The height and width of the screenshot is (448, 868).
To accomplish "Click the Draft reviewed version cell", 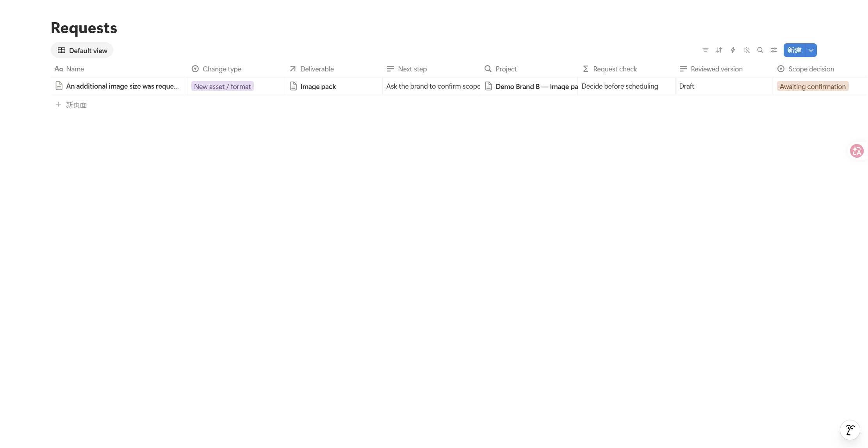I will pyautogui.click(x=724, y=86).
